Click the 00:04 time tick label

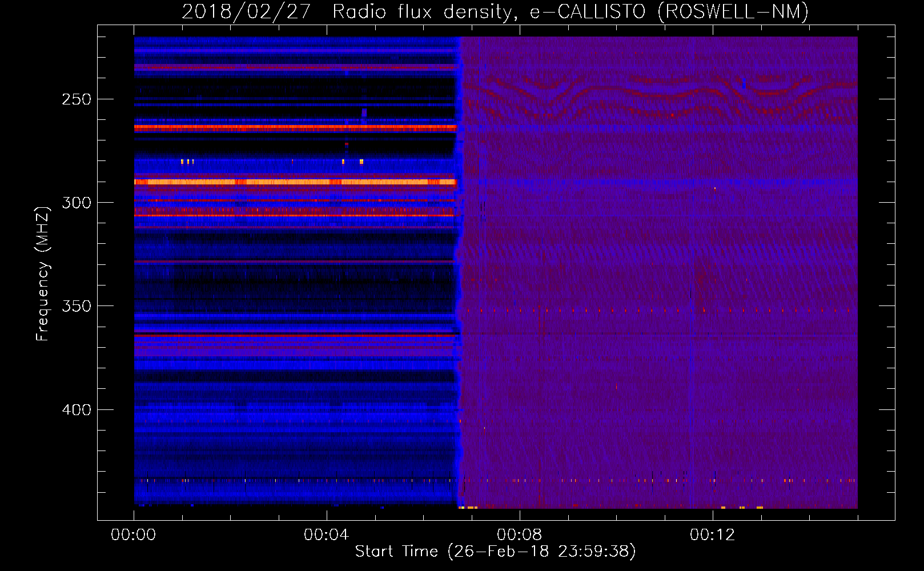click(326, 535)
